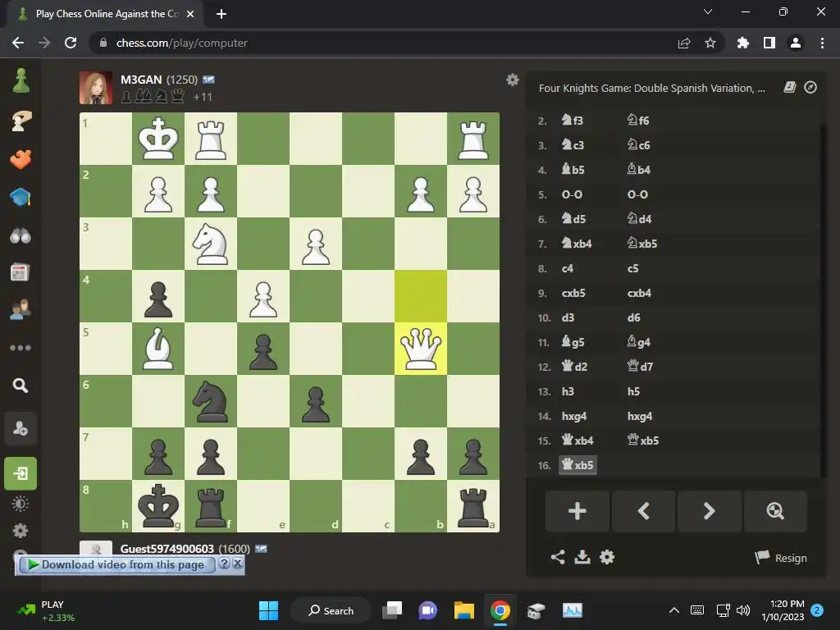Open Chrome profile icon
The image size is (840, 630).
coord(796,43)
